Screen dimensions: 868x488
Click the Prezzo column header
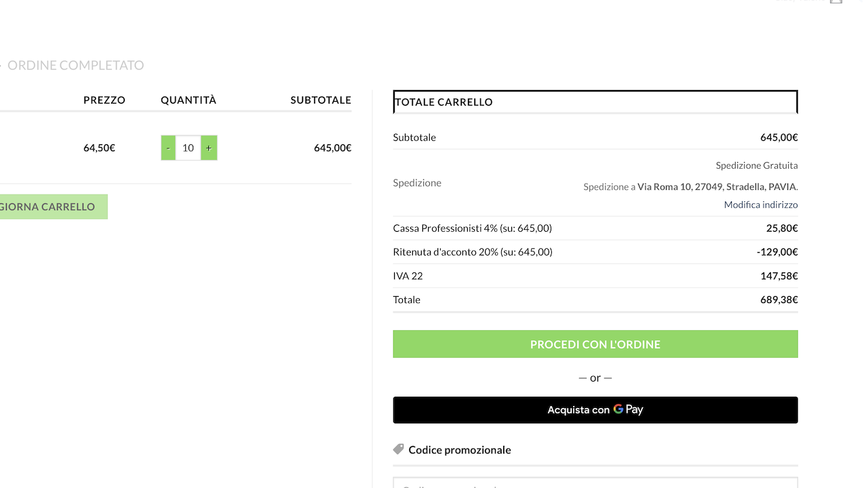[x=104, y=100]
